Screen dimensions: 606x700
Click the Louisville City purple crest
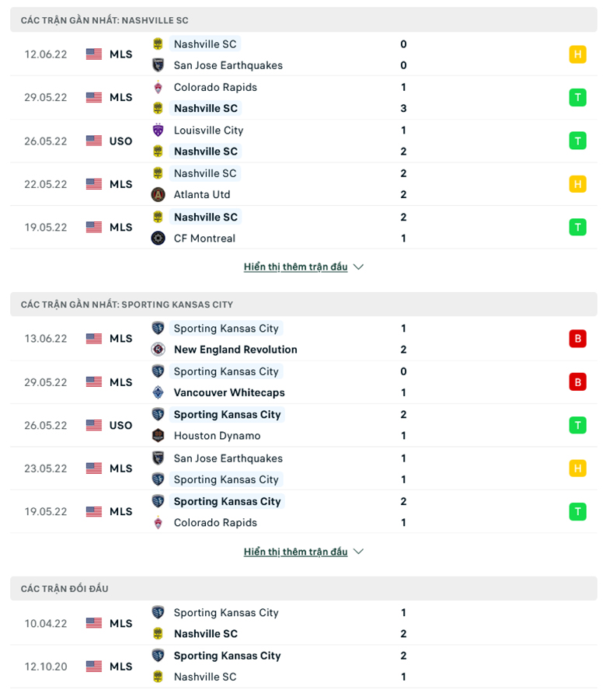(158, 130)
